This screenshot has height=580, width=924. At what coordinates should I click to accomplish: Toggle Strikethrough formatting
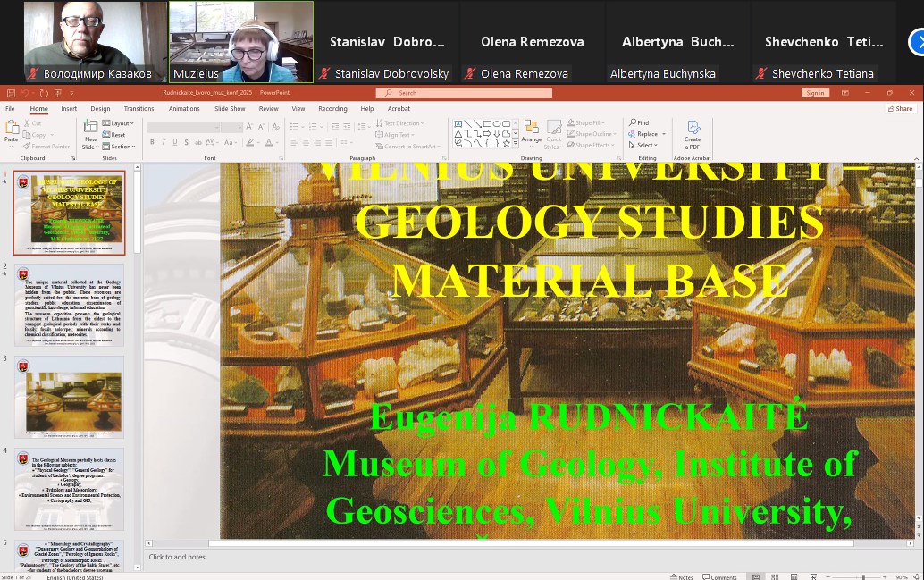coord(198,142)
